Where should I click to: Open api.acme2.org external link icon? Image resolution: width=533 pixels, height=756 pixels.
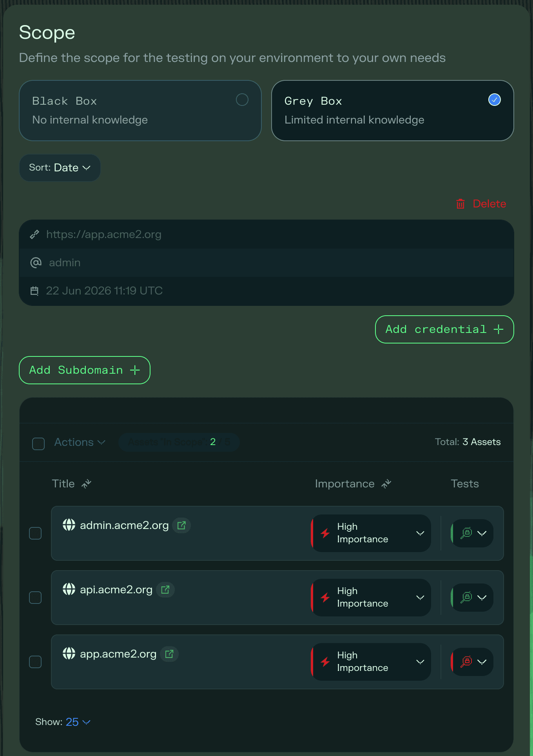[165, 590]
